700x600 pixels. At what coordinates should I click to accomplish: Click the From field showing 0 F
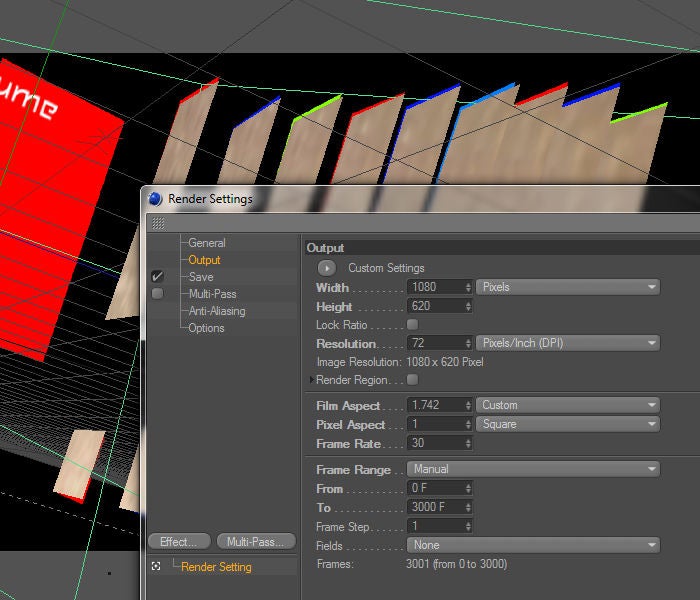tap(436, 488)
